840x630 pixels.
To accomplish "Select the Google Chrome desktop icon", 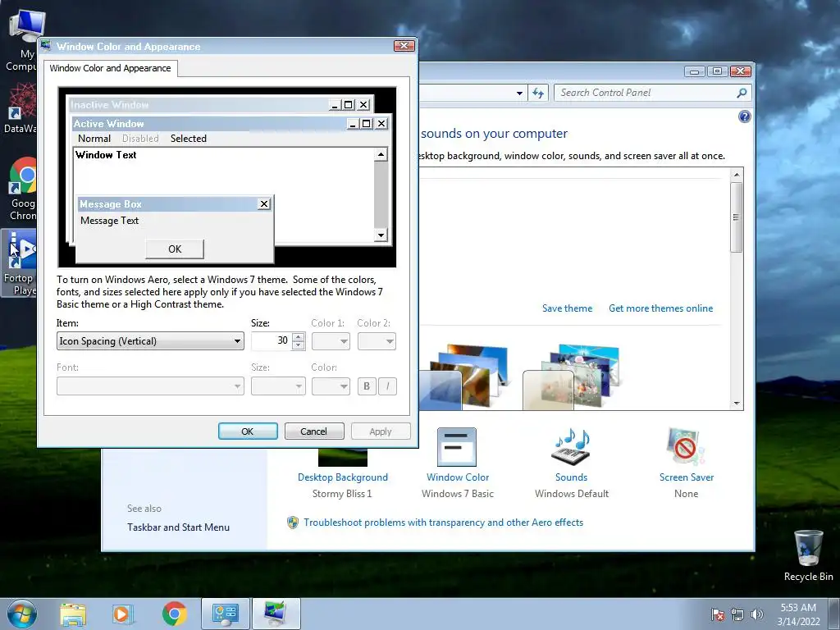I will click(23, 189).
